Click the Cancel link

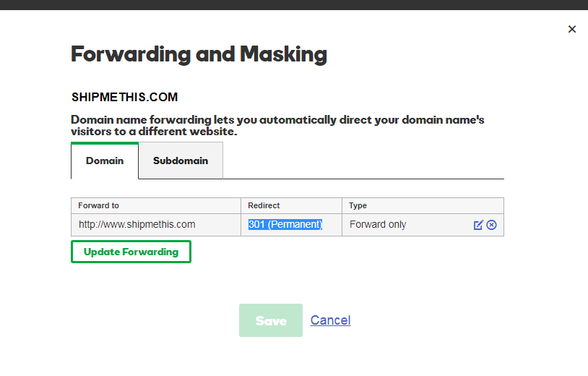click(x=330, y=320)
